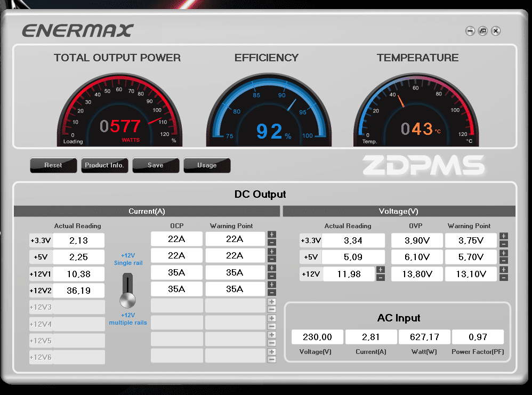Image resolution: width=532 pixels, height=395 pixels.
Task: Increase +3.3V current warning point
Action: pyautogui.click(x=272, y=235)
